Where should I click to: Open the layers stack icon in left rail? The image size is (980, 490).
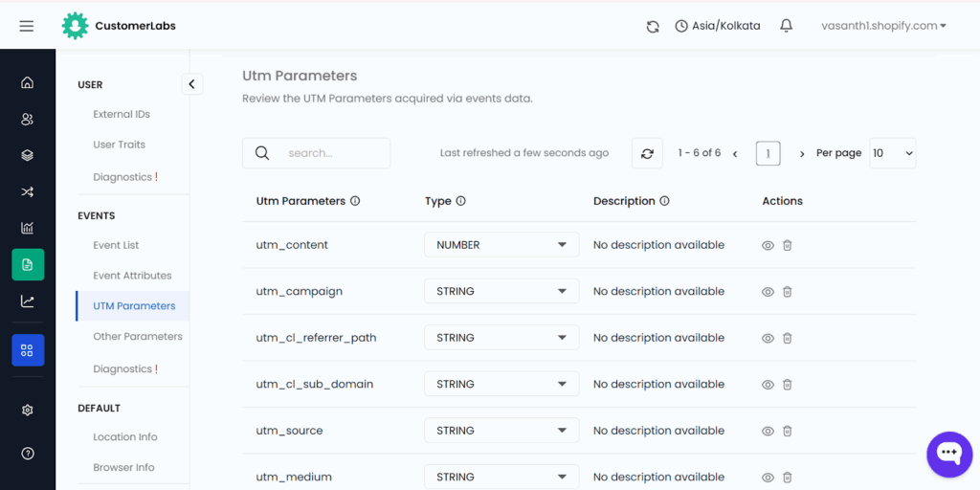coord(28,155)
